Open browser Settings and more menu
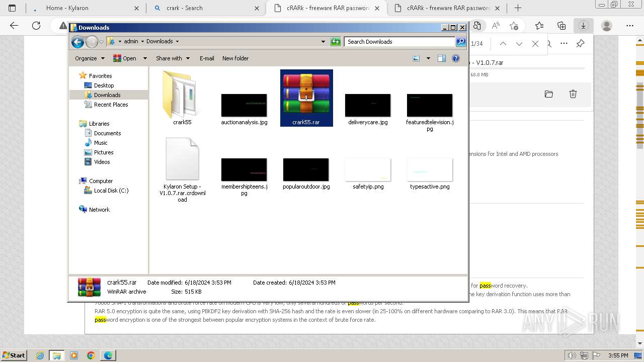The width and height of the screenshot is (644, 362). pyautogui.click(x=630, y=26)
